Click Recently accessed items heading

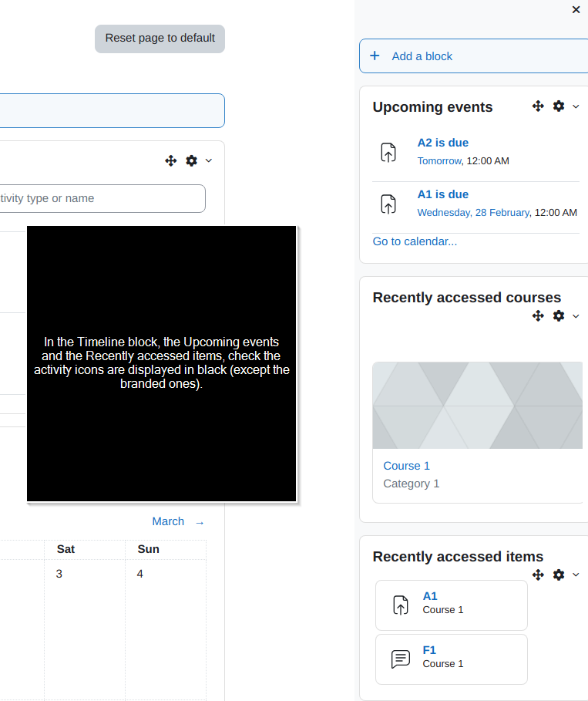pyautogui.click(x=458, y=557)
